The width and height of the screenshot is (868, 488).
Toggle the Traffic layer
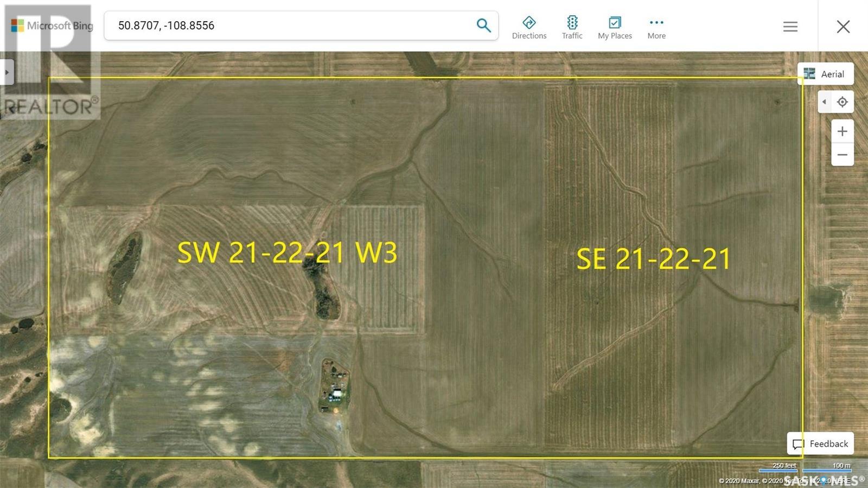tap(572, 28)
